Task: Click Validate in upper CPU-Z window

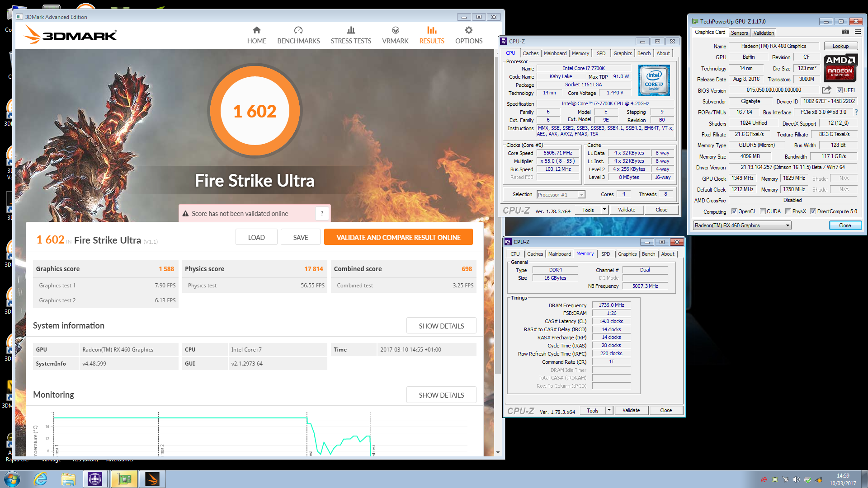Action: [x=627, y=210]
